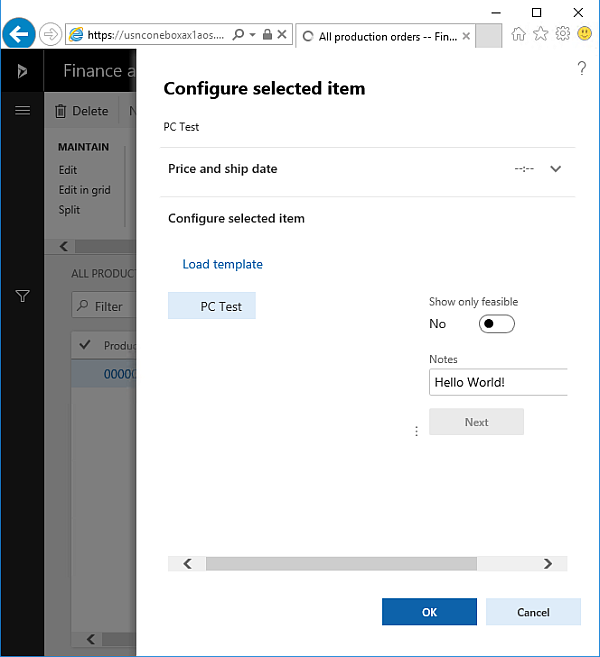Viewport: 600px width, 657px height.
Task: Click the help question mark icon
Action: point(582,68)
